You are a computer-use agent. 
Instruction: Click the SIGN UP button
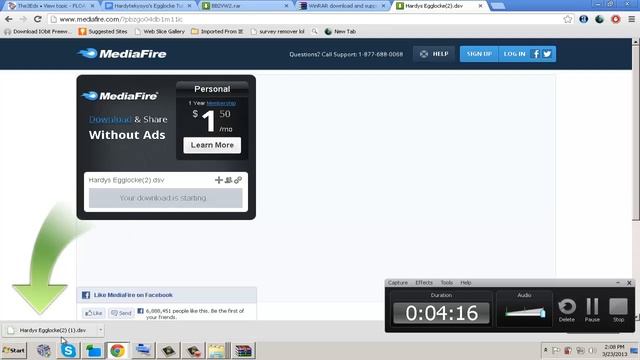(x=479, y=54)
